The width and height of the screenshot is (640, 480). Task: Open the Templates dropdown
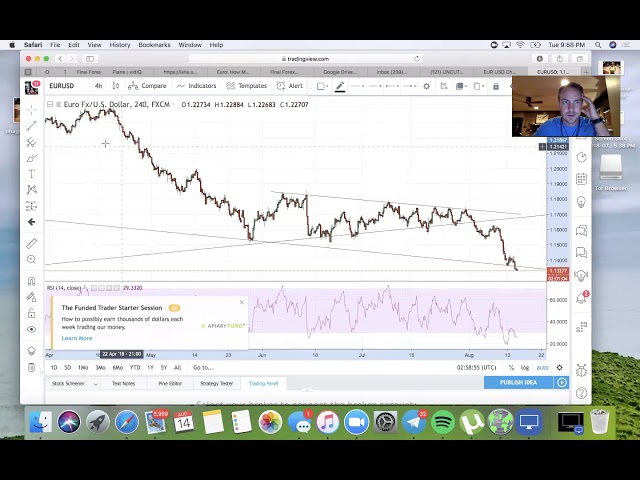tap(247, 86)
